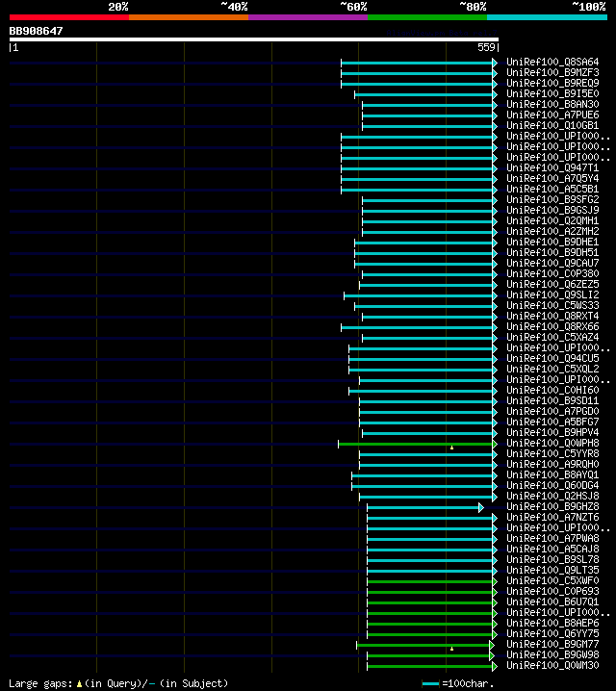Select the UniRef100_A7PWA8 label
616x691 pixels.
pyautogui.click(x=552, y=538)
